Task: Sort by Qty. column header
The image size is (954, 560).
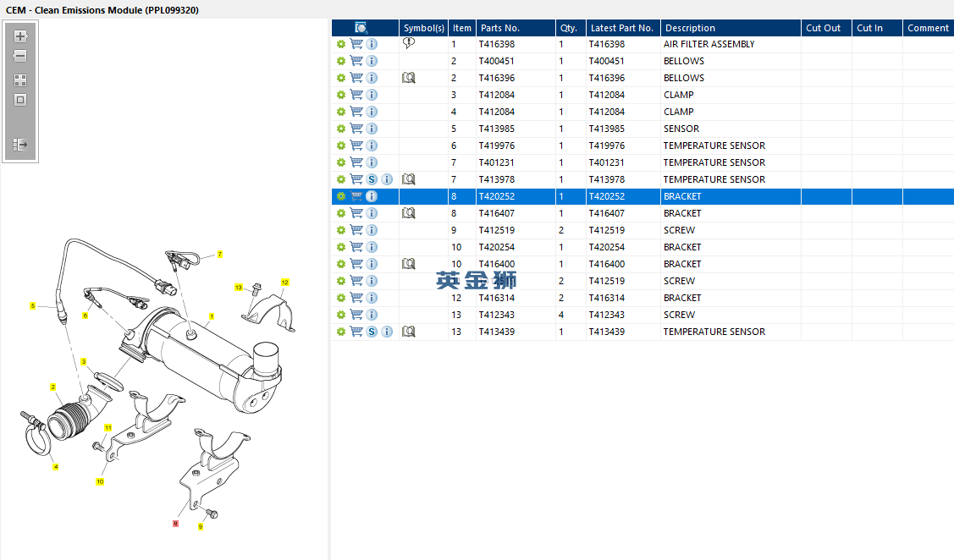Action: [x=571, y=28]
